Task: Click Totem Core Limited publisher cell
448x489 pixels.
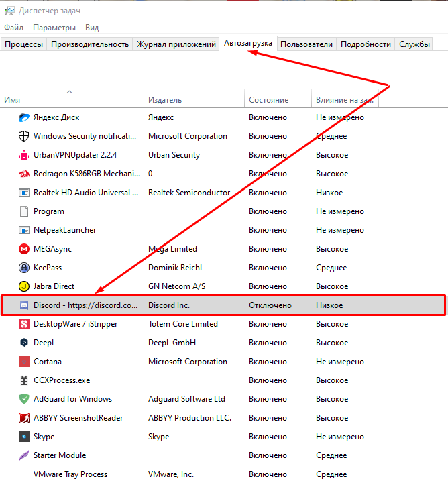Action: 182,324
